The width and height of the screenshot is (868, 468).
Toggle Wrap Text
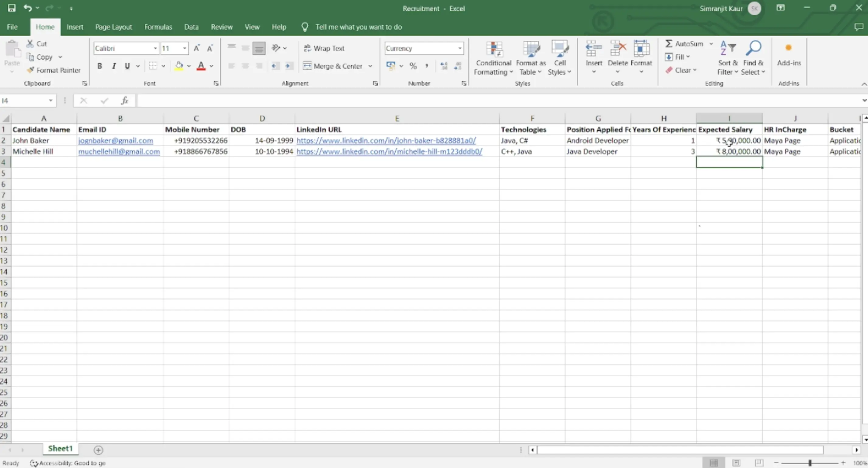click(x=324, y=48)
